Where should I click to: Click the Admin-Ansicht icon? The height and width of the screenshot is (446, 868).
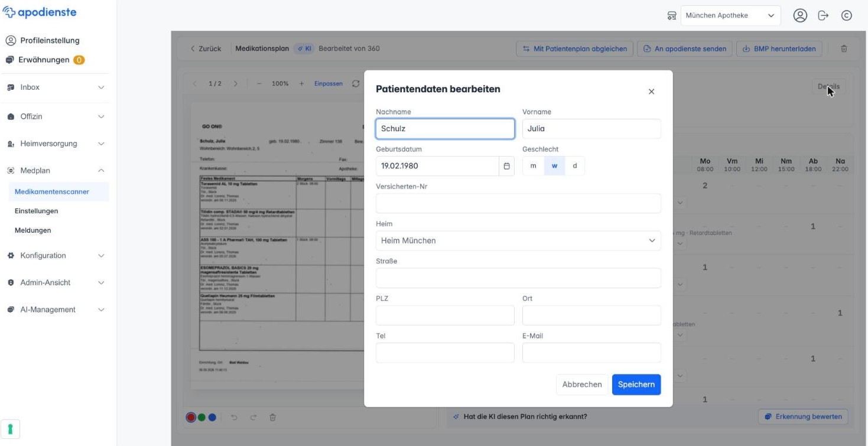pos(9,282)
